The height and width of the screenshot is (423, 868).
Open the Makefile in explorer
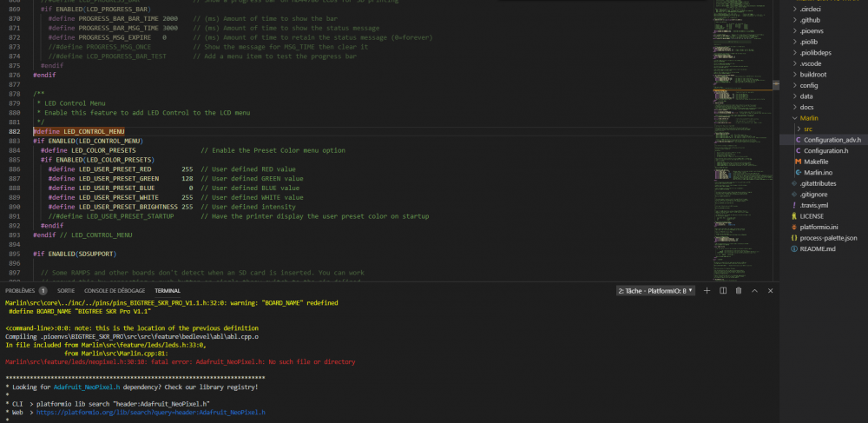(817, 162)
